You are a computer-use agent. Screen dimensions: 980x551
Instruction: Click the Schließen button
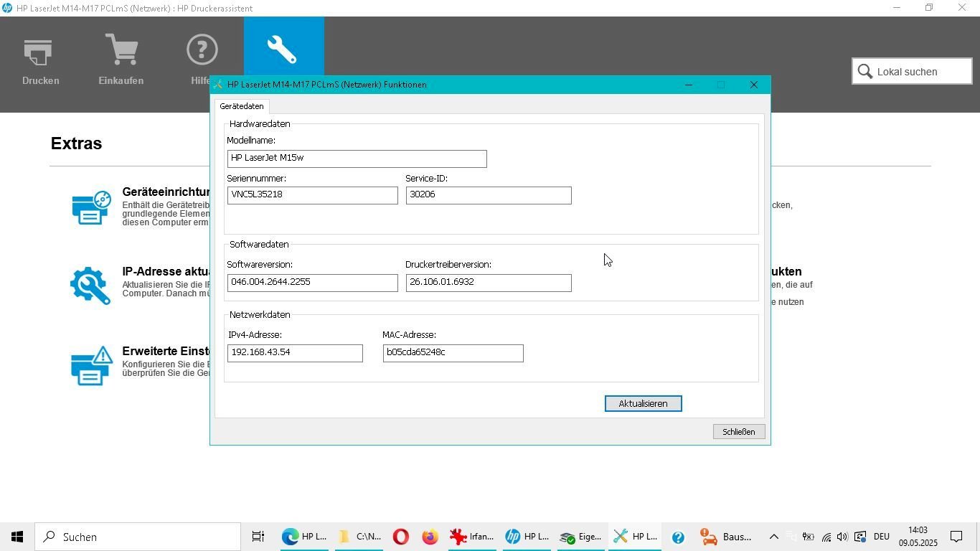(x=738, y=432)
